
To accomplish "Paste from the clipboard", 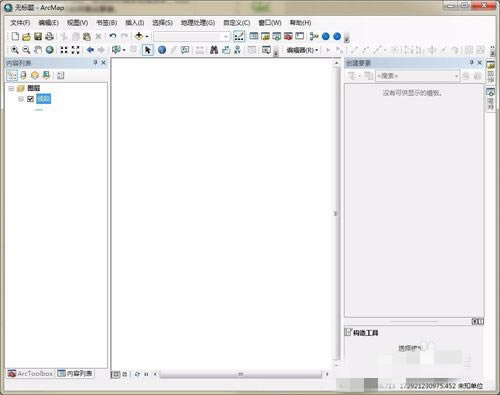I will point(87,36).
